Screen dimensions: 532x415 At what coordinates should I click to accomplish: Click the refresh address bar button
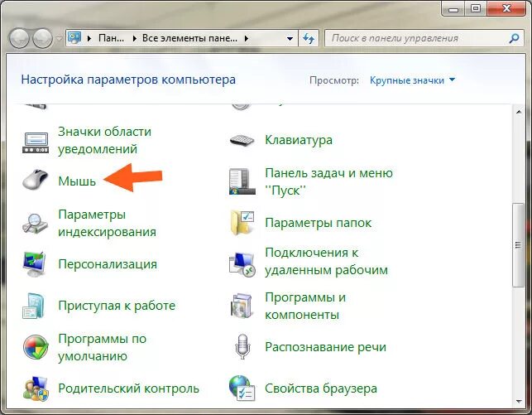coord(309,38)
